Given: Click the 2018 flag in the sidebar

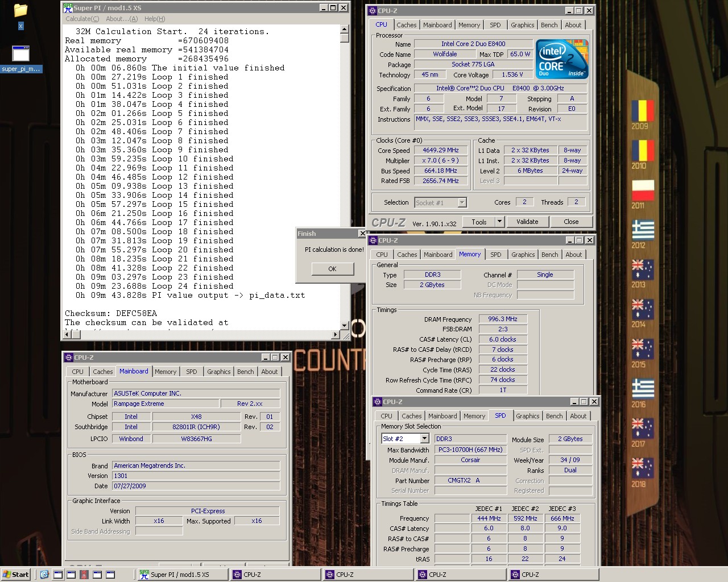Looking at the screenshot, I should 643,468.
